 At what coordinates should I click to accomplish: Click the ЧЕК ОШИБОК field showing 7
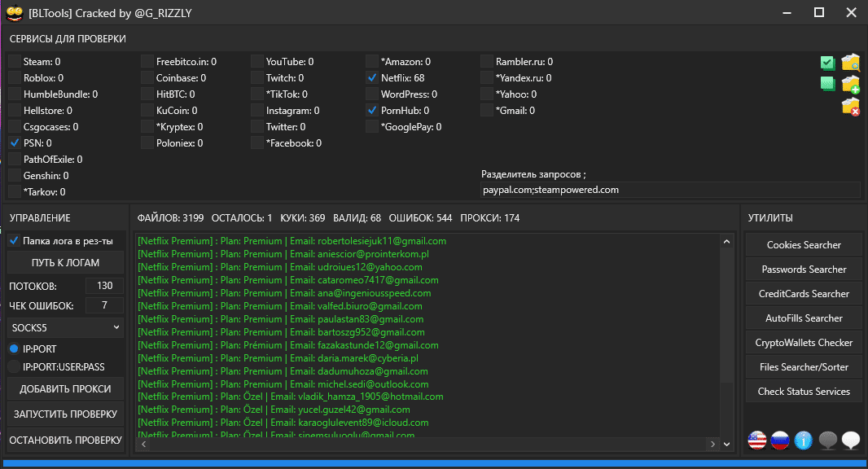point(104,305)
